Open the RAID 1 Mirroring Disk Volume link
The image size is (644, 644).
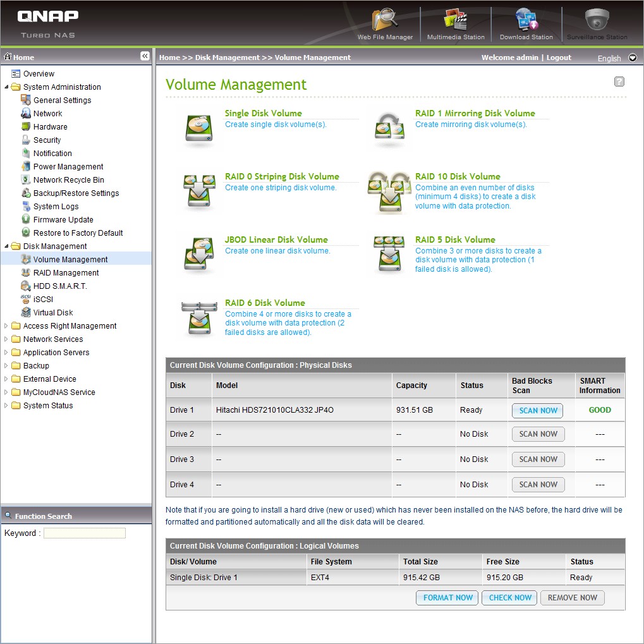coord(475,113)
